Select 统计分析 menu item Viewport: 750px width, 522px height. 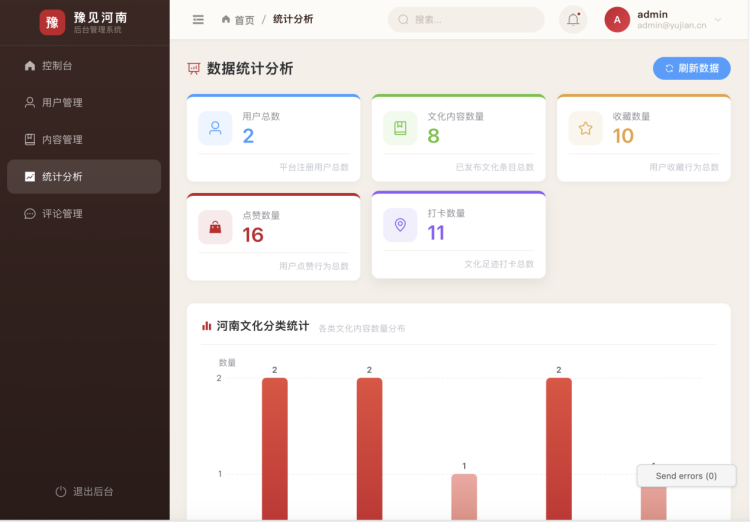coord(84,177)
